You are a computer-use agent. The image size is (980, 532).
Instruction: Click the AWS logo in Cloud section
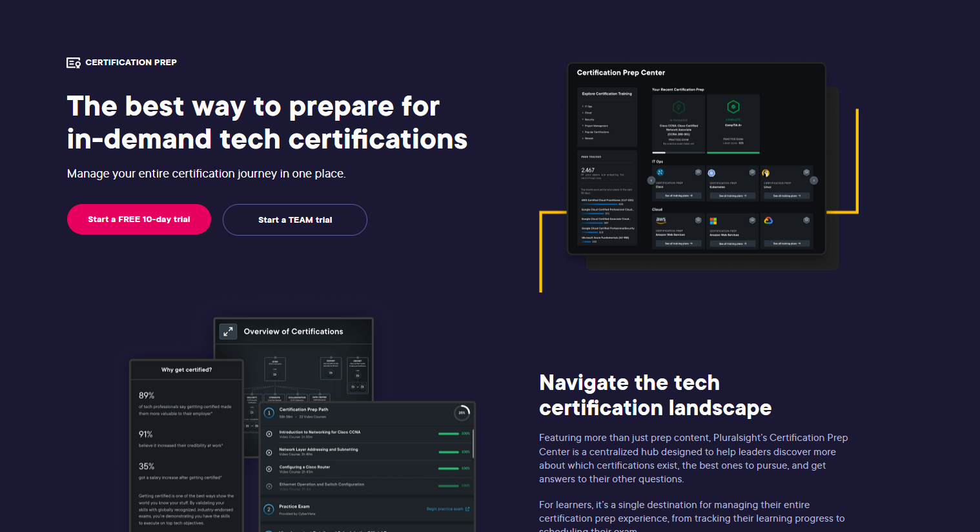tap(660, 220)
